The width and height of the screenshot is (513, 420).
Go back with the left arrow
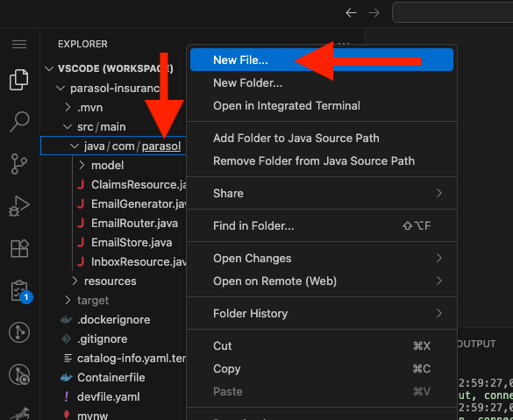click(x=351, y=13)
